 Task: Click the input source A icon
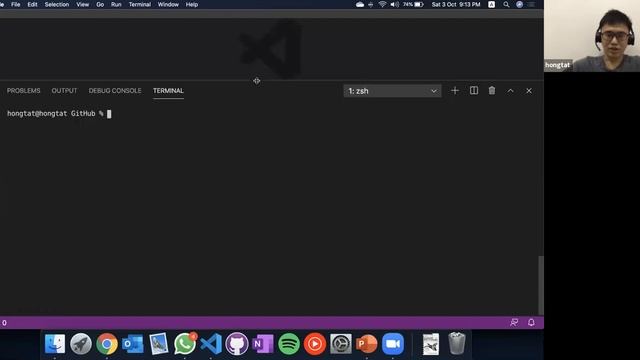(x=491, y=4)
